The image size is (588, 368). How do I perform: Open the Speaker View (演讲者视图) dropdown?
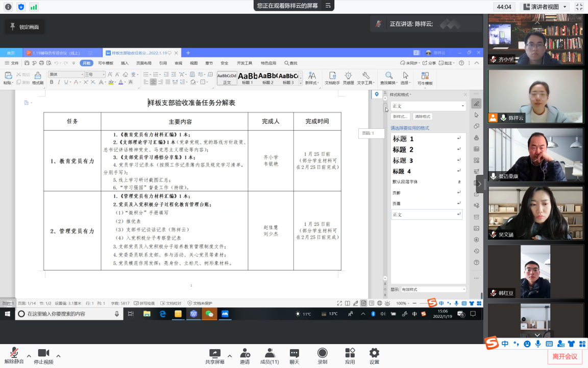(546, 7)
